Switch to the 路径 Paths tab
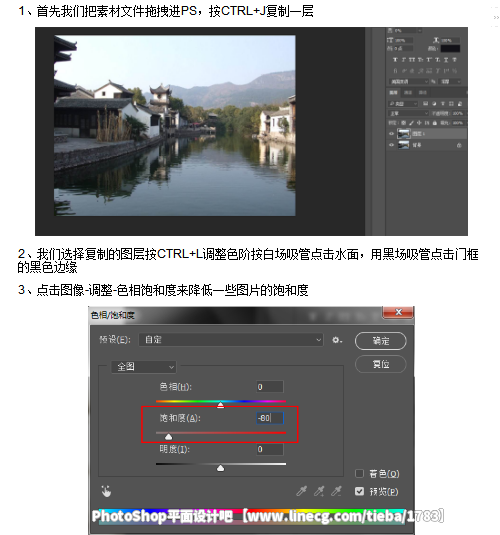 [x=423, y=93]
